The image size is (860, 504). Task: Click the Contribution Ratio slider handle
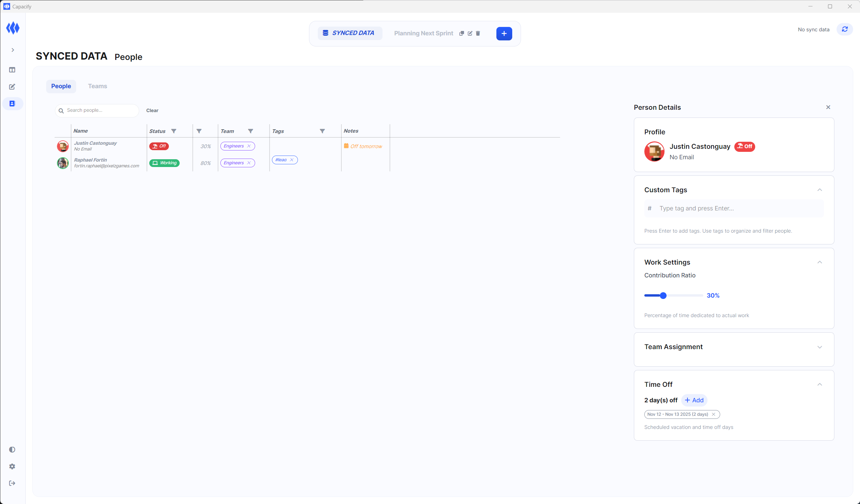click(663, 296)
